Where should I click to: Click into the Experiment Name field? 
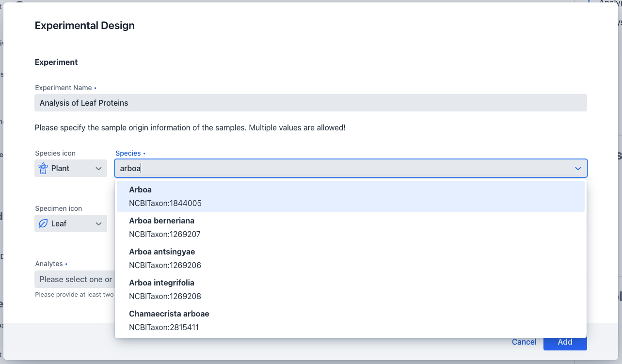[x=310, y=103]
